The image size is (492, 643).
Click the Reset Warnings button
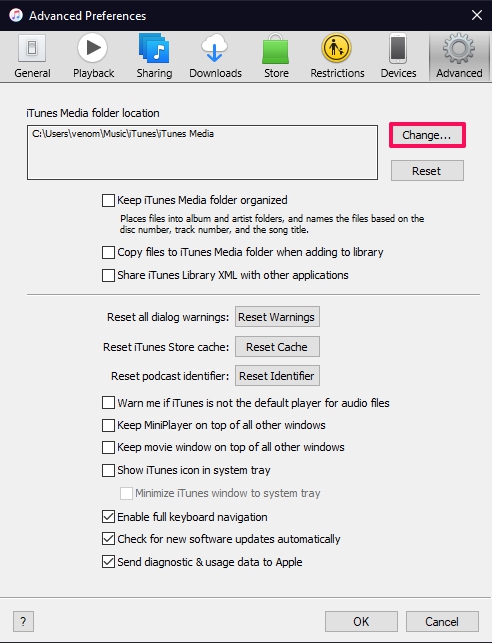277,317
